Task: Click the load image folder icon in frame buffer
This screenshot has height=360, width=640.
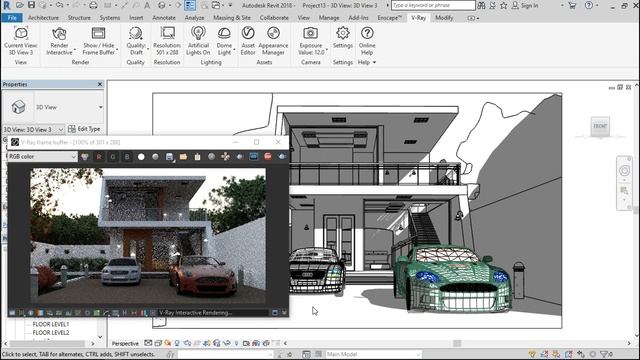Action: point(183,157)
